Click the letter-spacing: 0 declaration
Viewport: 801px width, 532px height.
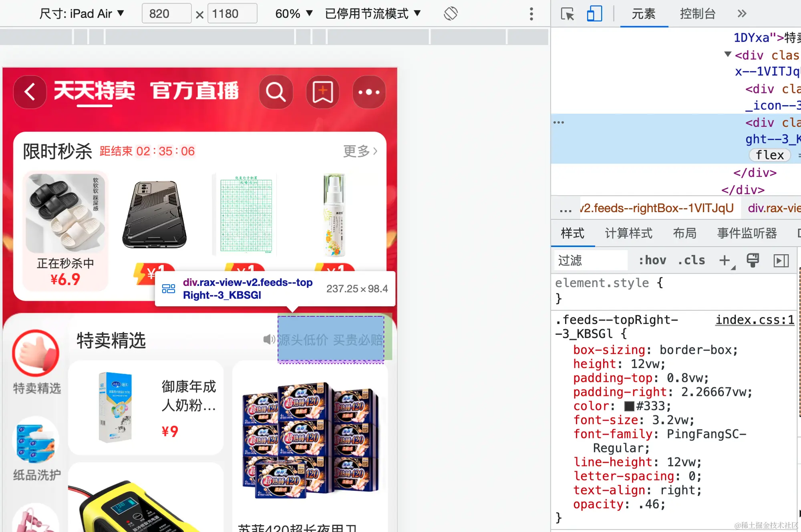[x=637, y=476]
